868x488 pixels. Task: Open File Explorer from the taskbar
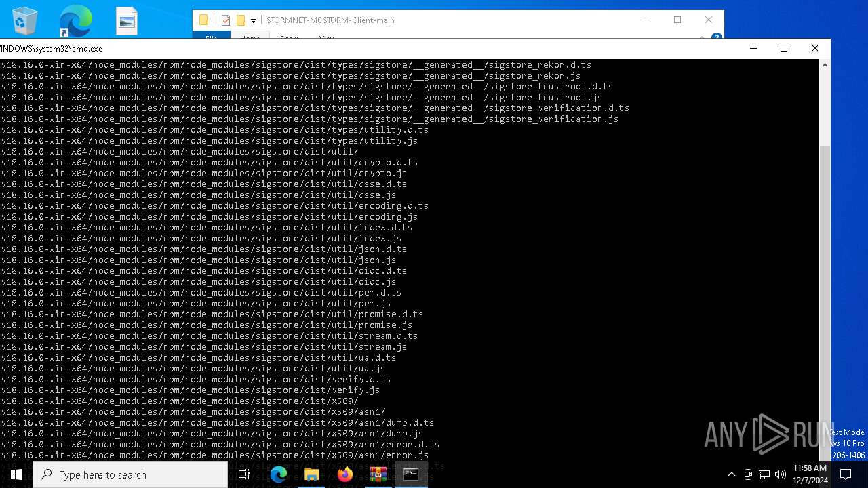coord(311,474)
